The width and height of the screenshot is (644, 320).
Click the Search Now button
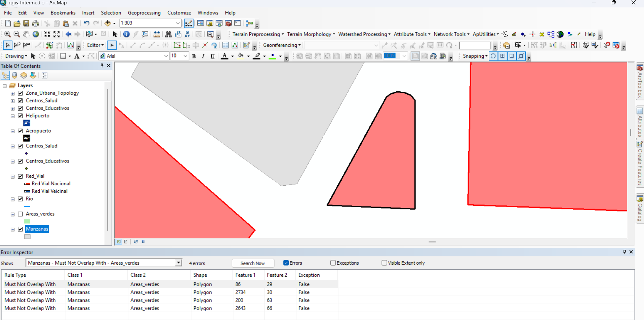coord(253,263)
